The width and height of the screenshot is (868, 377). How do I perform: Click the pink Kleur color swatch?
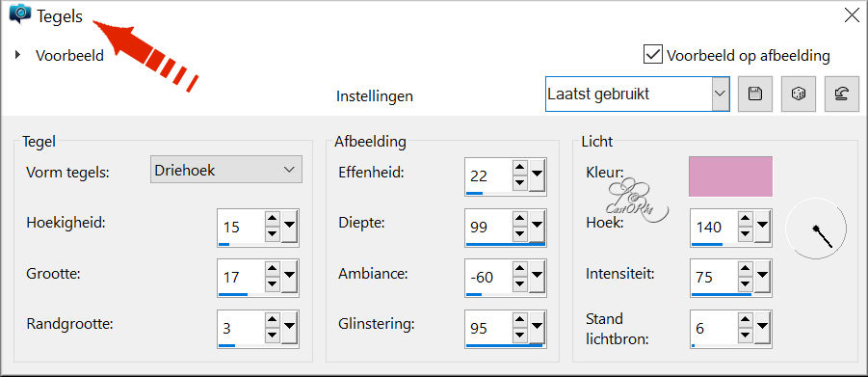(x=730, y=176)
